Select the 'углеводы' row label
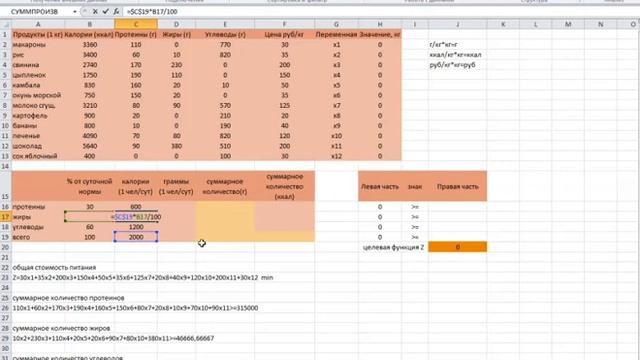This screenshot has height=360, width=640. (x=38, y=227)
